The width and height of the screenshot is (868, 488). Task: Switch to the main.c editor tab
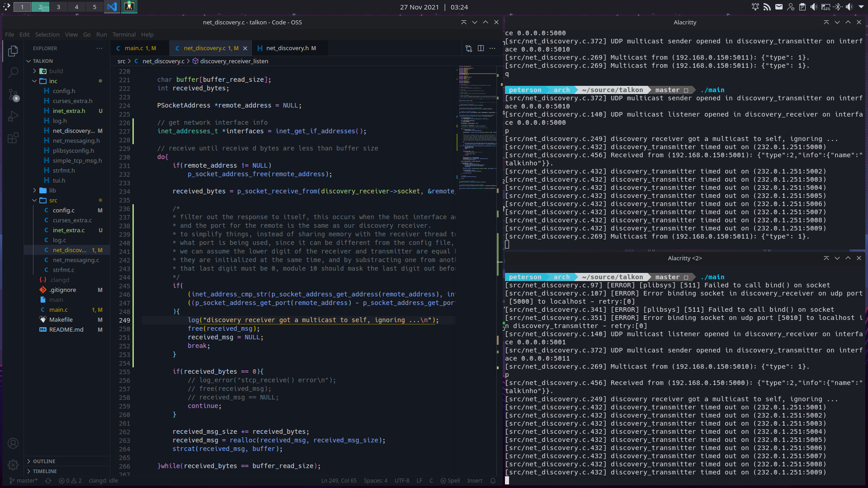[x=140, y=48]
